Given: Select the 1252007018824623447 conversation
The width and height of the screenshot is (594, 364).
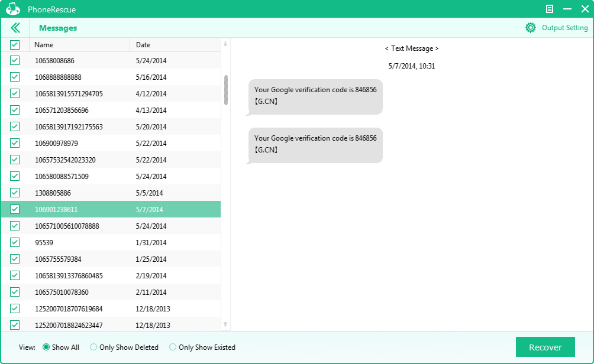Looking at the screenshot, I should pos(111,324).
